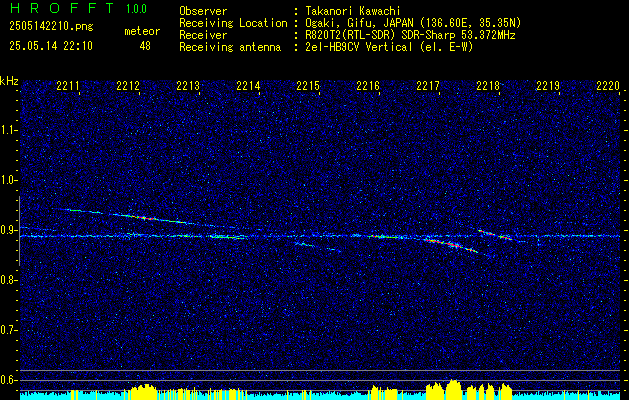Select receiver text R820T2(RTL-SDR) SDR-Sharp 53.372MHz

click(410, 35)
